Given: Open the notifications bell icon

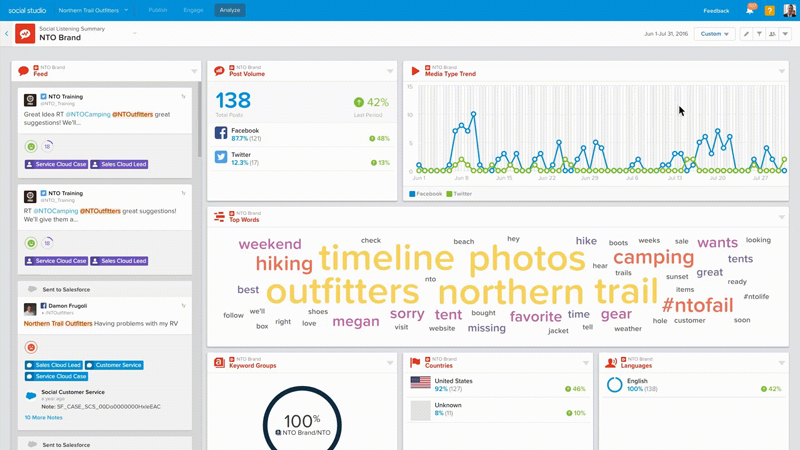Looking at the screenshot, I should click(x=750, y=10).
